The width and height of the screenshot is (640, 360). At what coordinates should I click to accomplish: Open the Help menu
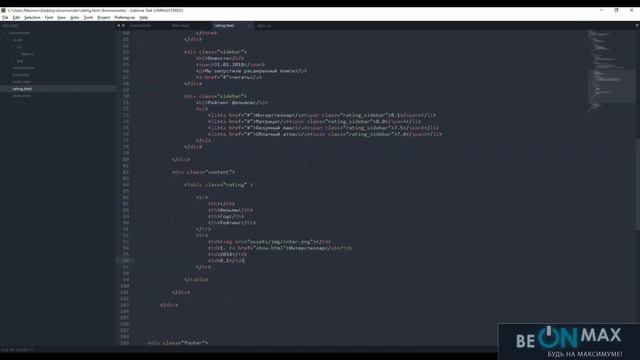144,18
